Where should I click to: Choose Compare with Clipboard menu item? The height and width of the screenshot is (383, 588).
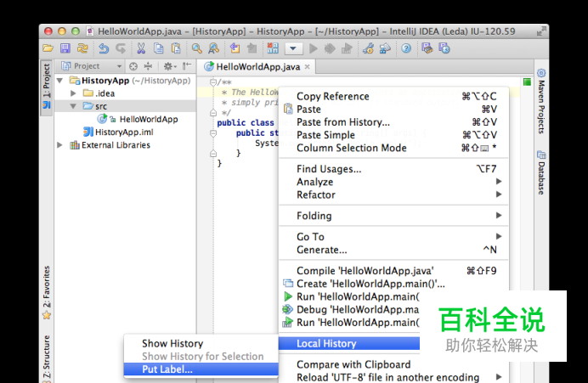coord(393,364)
